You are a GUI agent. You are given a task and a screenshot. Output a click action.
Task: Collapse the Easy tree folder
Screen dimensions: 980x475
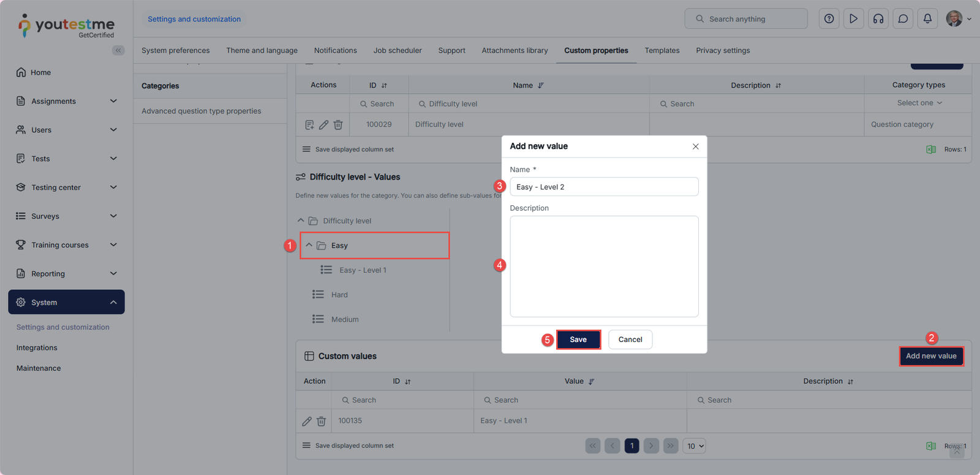[309, 245]
